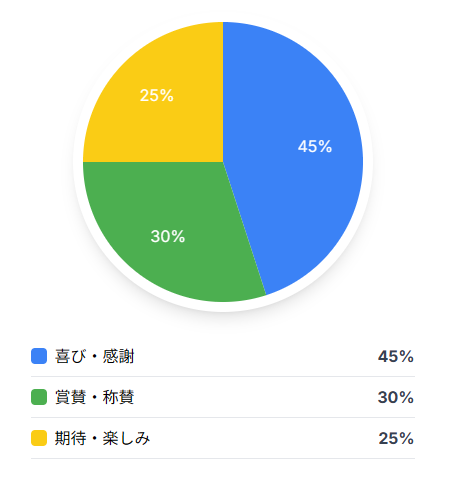Click the 賞賛・称賛 legend label
This screenshot has height=482, width=455.
click(95, 397)
